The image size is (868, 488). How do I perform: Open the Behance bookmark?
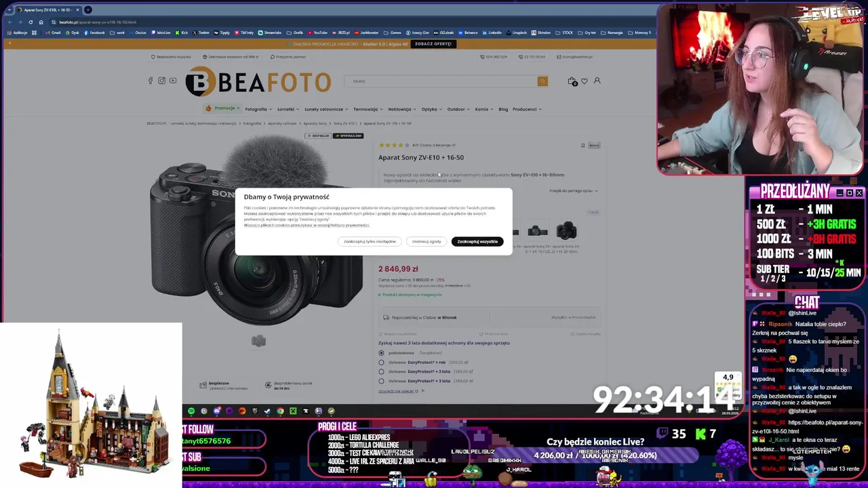(x=468, y=33)
